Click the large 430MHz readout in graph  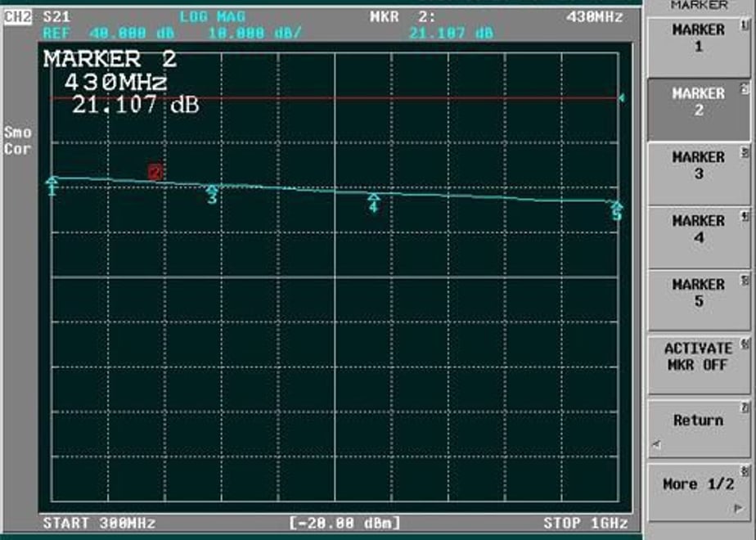tap(115, 83)
